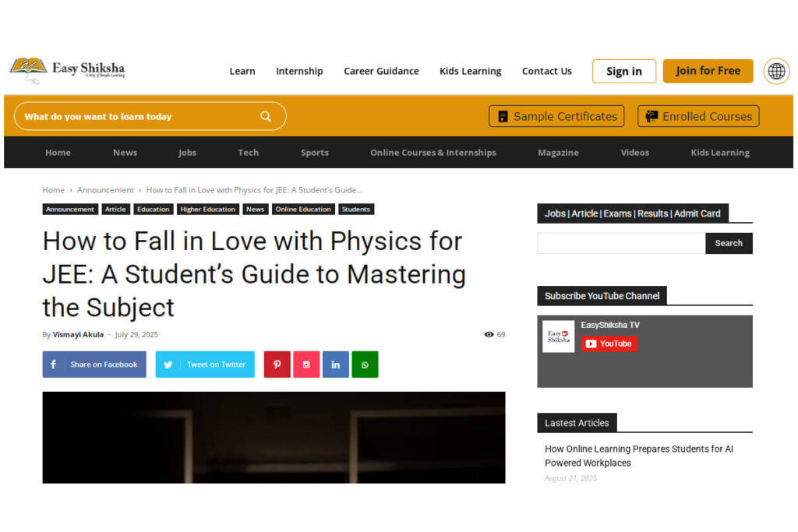Click the EasyShiksha TV channel thumbnail

(558, 336)
